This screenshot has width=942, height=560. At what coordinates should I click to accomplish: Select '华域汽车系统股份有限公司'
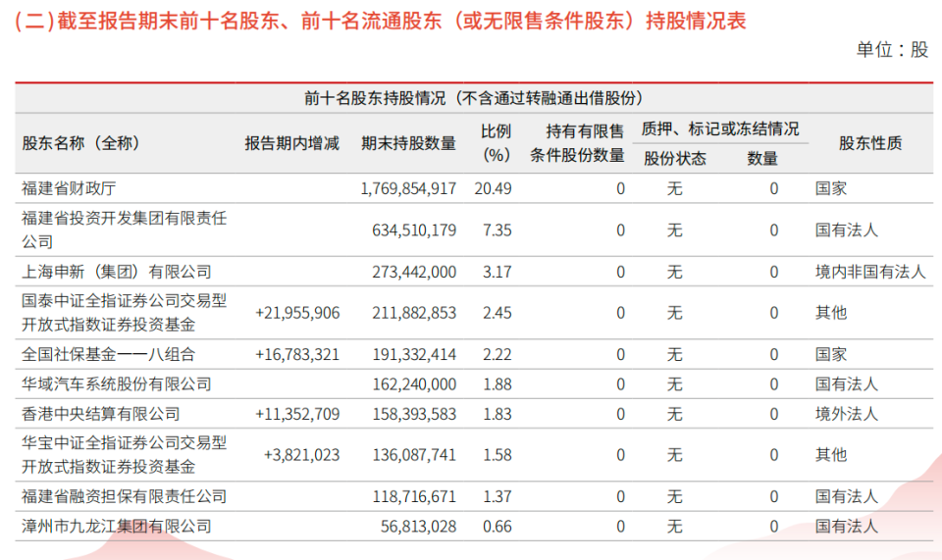tap(117, 384)
